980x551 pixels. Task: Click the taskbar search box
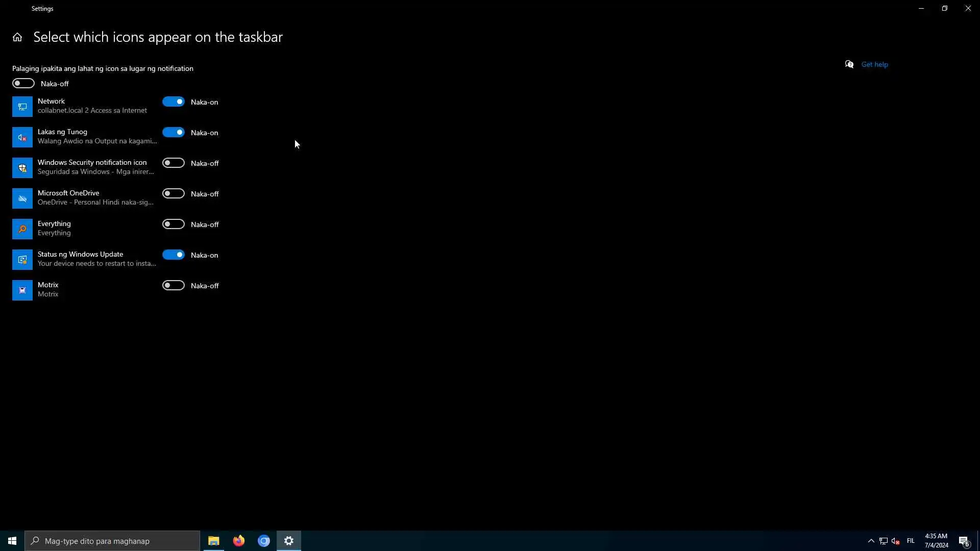[x=112, y=541]
